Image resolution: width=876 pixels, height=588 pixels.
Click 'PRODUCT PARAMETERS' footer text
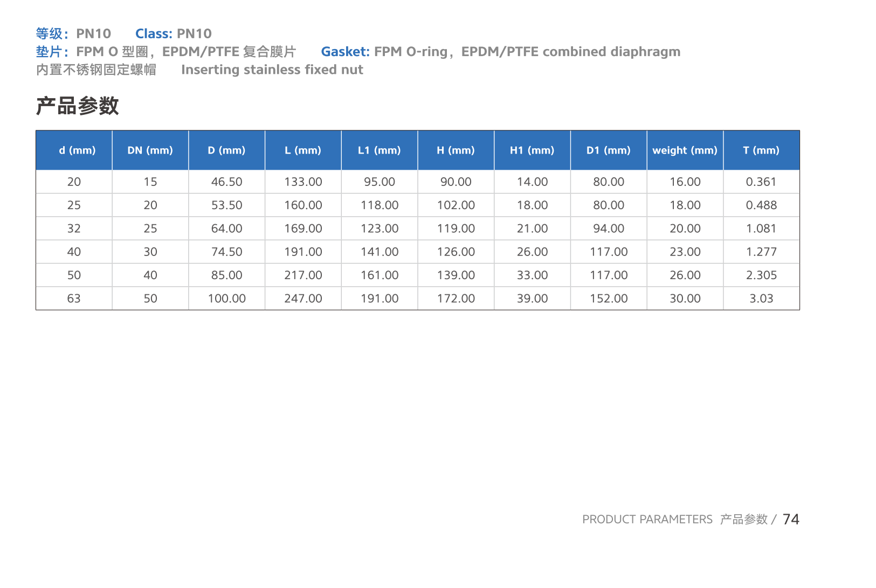647,519
